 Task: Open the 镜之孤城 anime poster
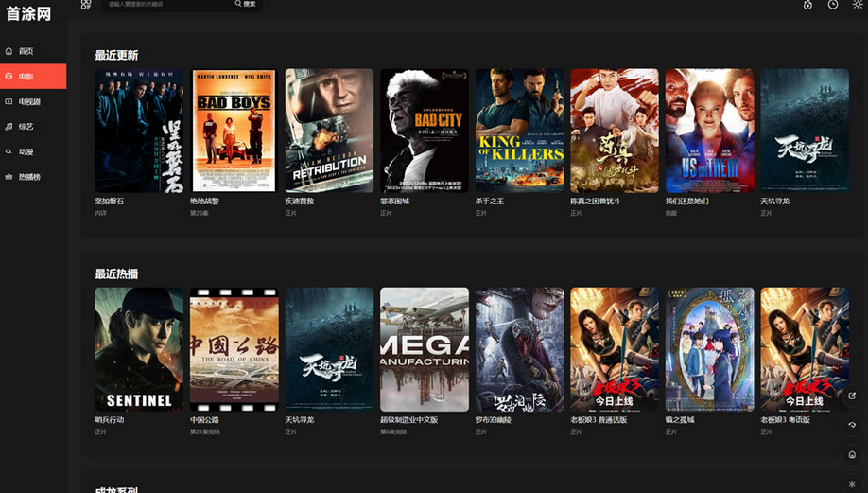coord(710,349)
